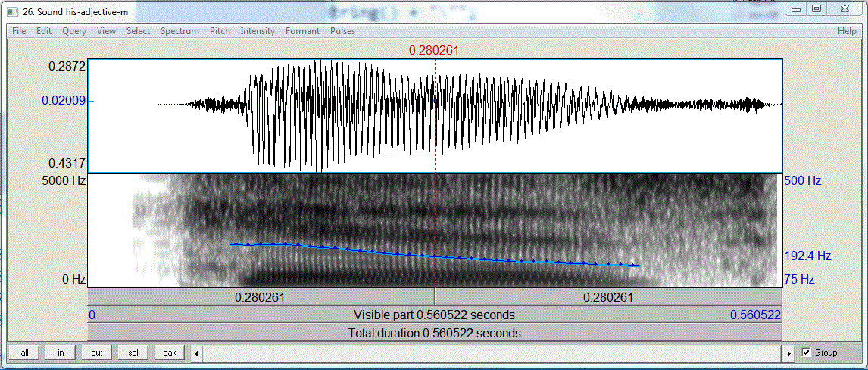The height and width of the screenshot is (370, 868).
Task: Click the 'sel' zoom button
Action: (133, 353)
